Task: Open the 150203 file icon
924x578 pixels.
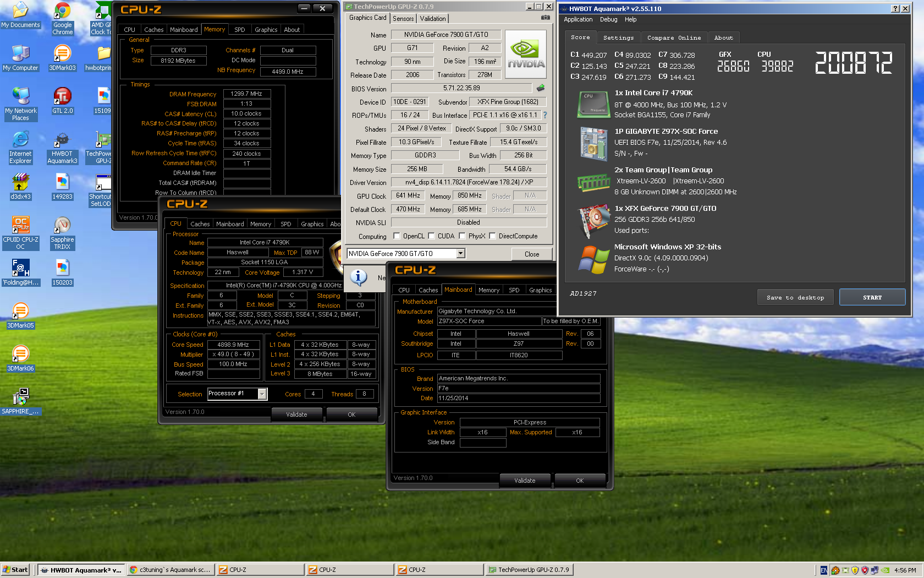Action: coord(62,272)
